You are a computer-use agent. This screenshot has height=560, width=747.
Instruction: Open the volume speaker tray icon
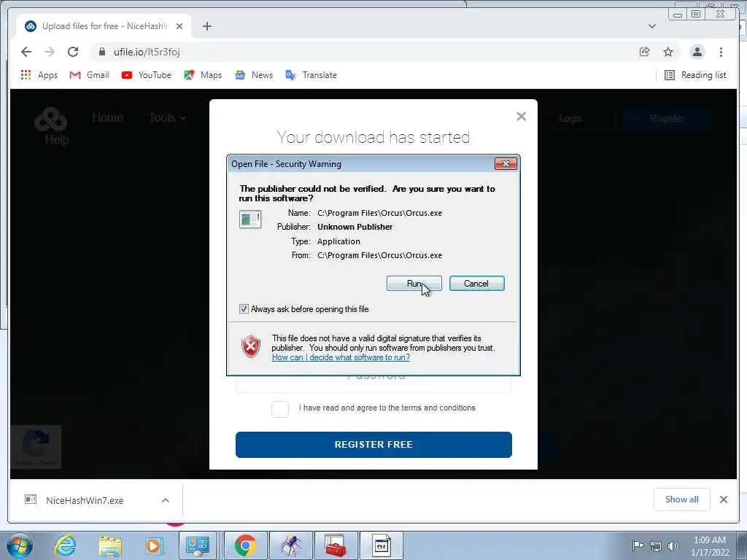point(673,545)
